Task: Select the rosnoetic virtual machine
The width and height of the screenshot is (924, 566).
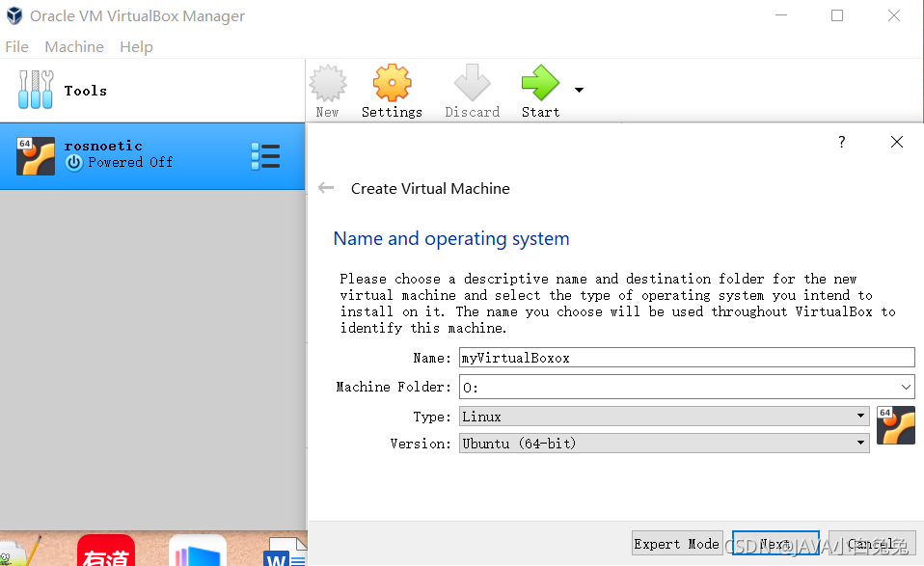Action: pyautogui.click(x=152, y=156)
